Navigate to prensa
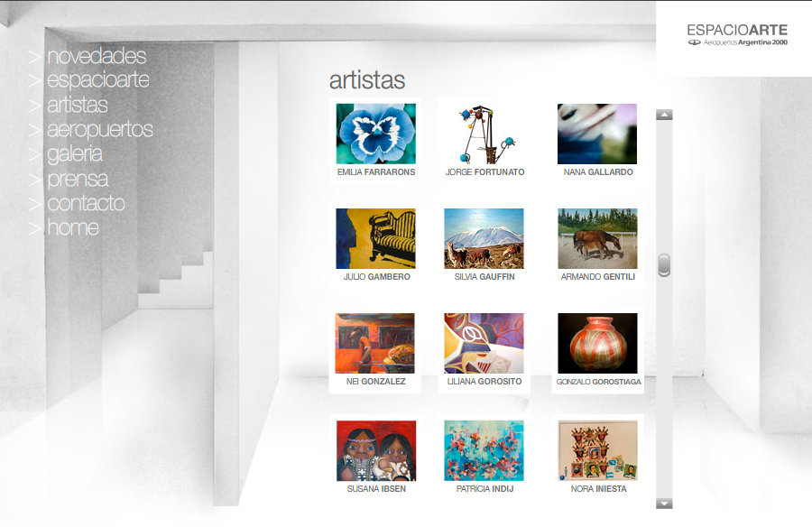 (x=78, y=179)
